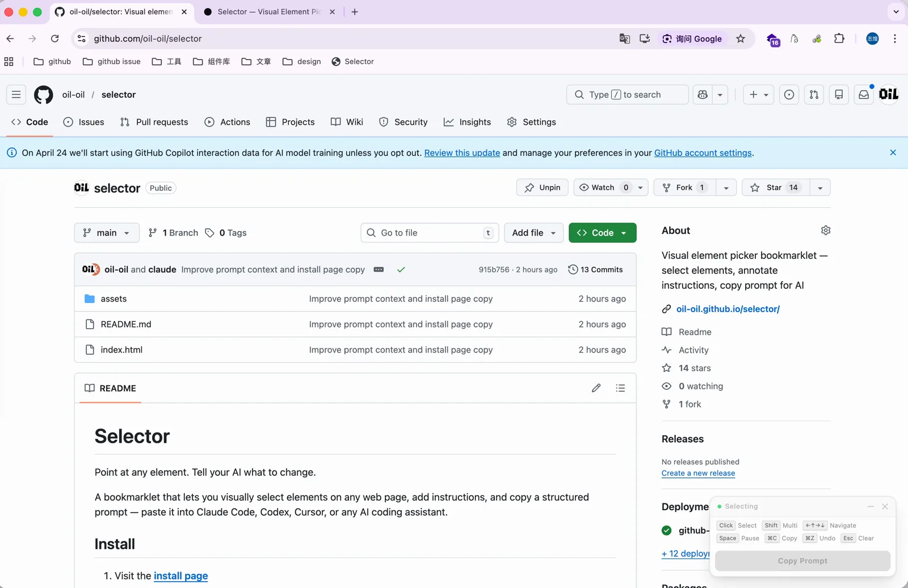View the commit status checkmark
The height and width of the screenshot is (588, 908).
pos(401,270)
